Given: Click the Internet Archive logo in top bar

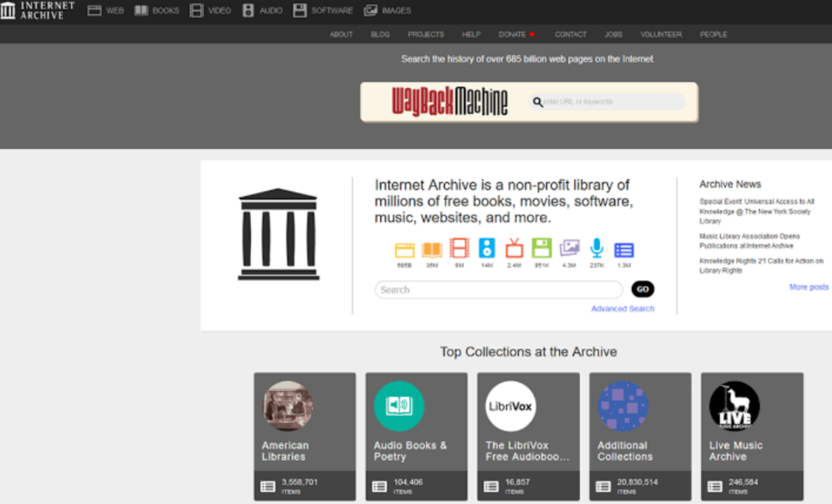Looking at the screenshot, I should [x=37, y=10].
